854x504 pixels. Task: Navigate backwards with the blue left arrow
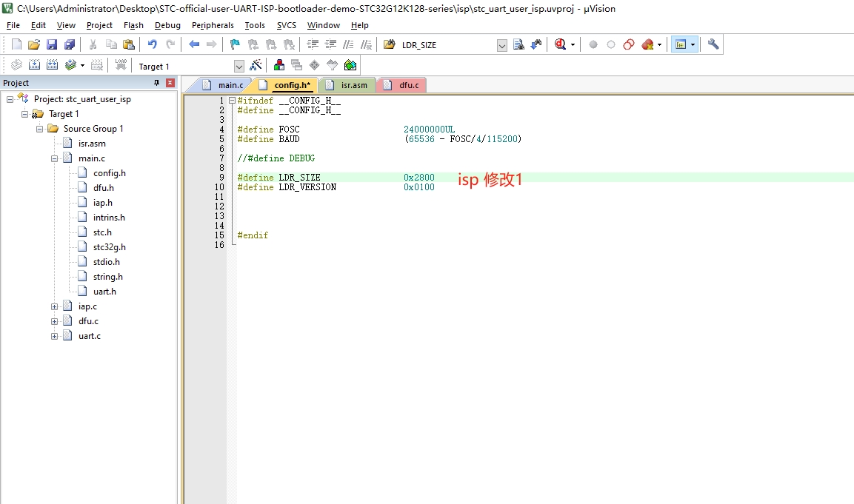click(194, 44)
